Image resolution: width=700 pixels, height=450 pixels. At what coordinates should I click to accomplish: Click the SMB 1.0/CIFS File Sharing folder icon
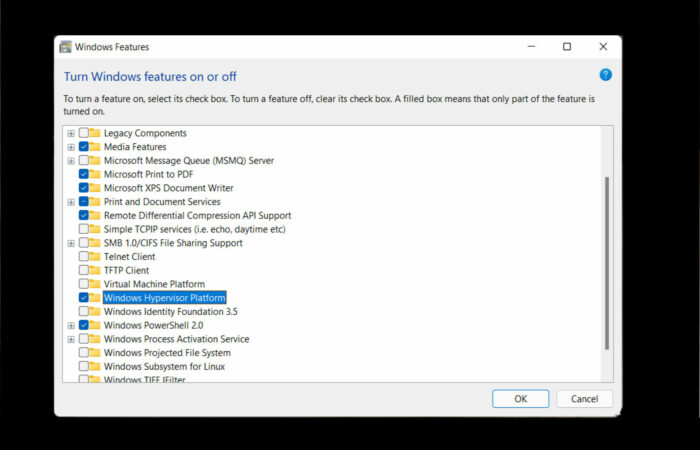(95, 243)
